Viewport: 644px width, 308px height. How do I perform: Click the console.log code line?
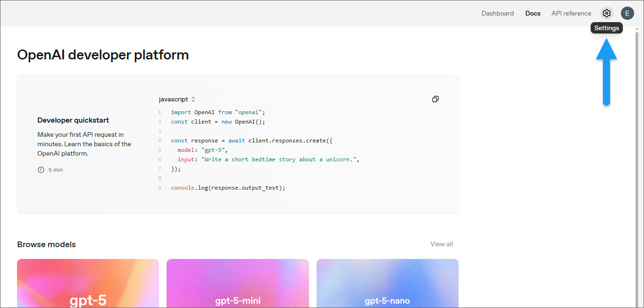coord(228,188)
